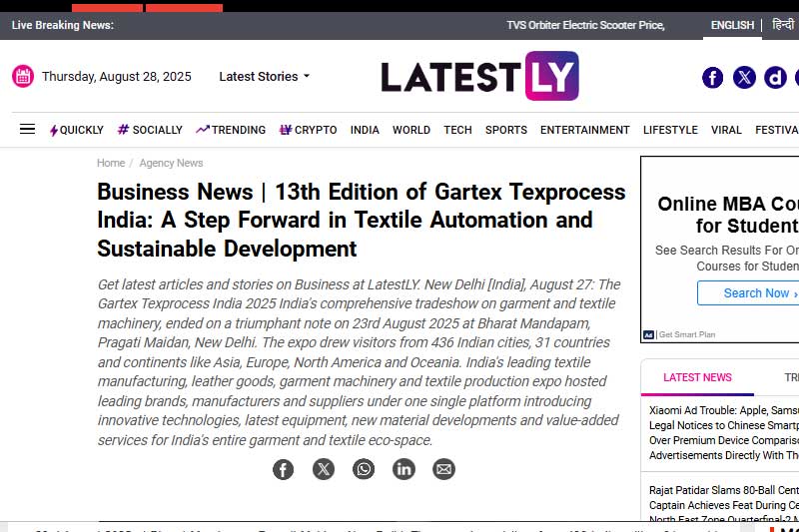
Task: Share article by email
Action: tap(443, 469)
